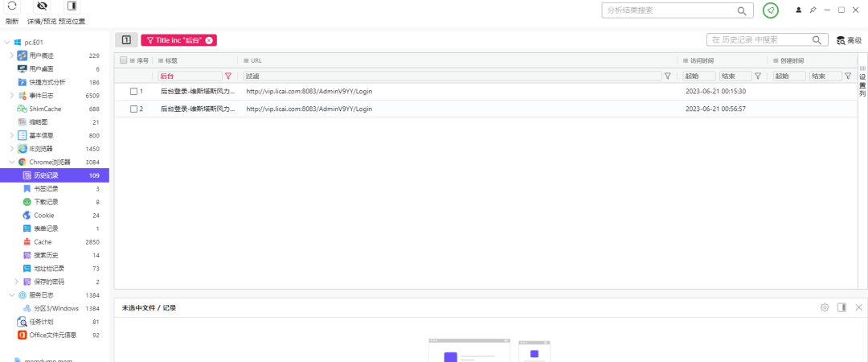Click the funnel icon for 创建时间 column
Image resolution: width=868 pixels, height=362 pixels.
(848, 76)
